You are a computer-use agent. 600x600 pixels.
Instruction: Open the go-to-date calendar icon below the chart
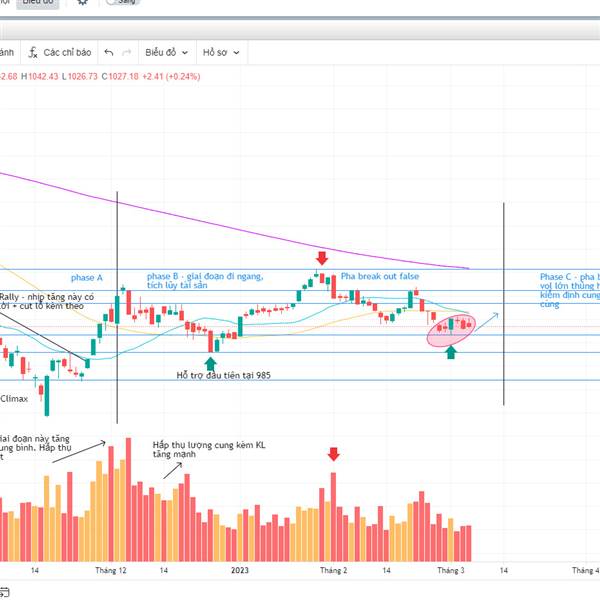[x=4, y=592]
